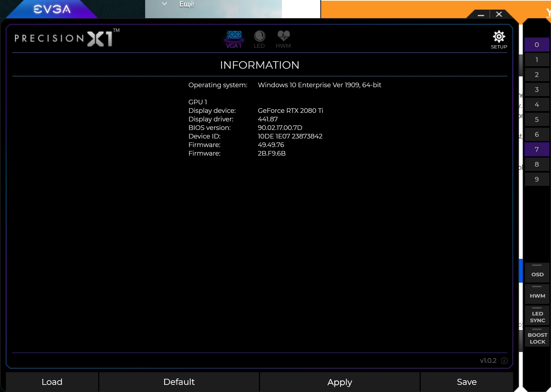Image resolution: width=551 pixels, height=392 pixels.
Task: Select profile slot 6
Action: coord(537,135)
